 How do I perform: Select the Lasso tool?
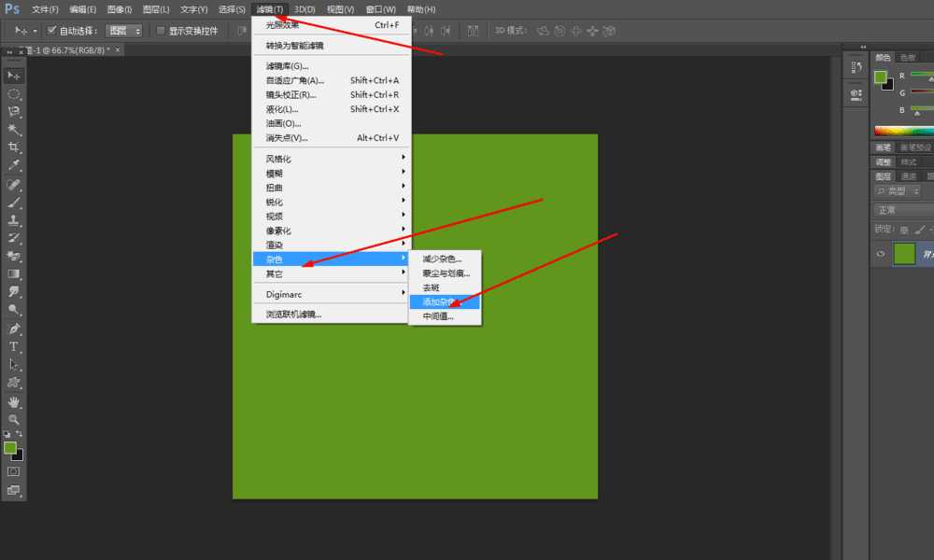pos(13,111)
